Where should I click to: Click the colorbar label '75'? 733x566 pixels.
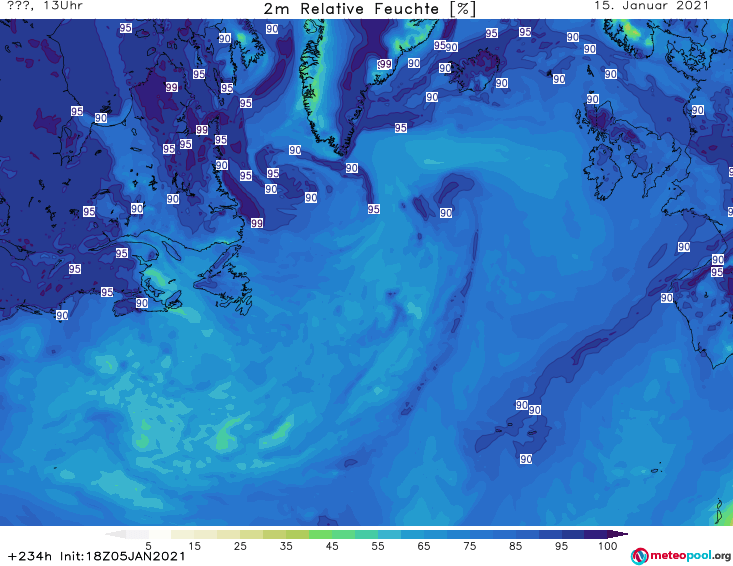(469, 546)
